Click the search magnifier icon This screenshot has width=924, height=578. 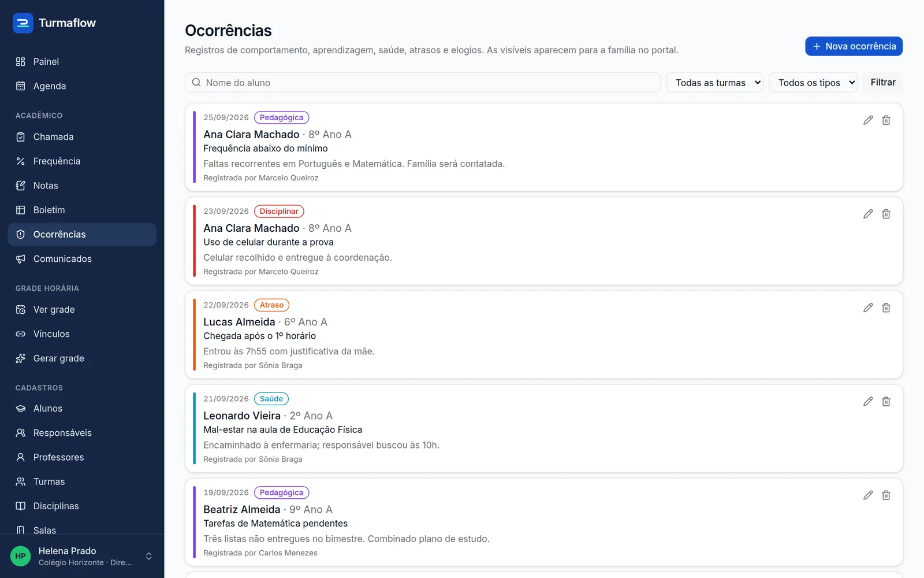click(x=196, y=83)
